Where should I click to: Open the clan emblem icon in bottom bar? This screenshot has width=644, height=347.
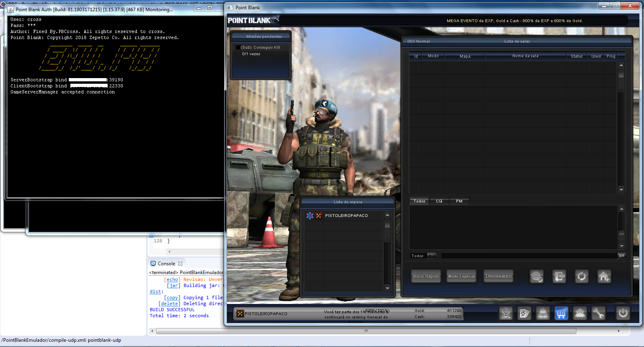point(506,313)
